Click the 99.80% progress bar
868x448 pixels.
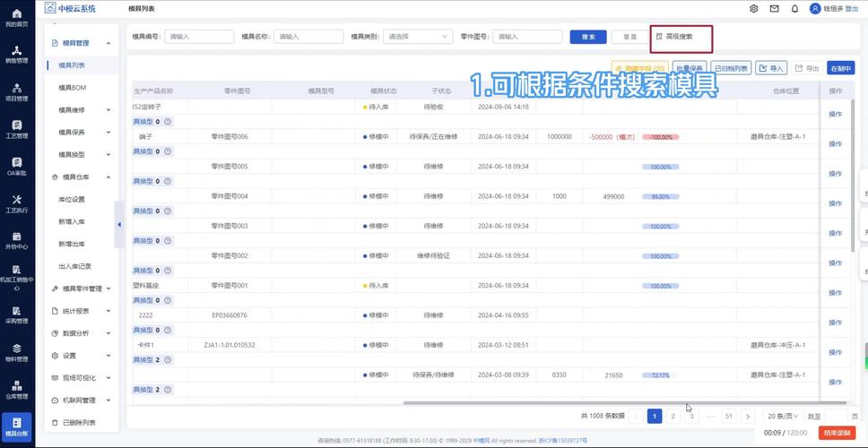(x=660, y=196)
